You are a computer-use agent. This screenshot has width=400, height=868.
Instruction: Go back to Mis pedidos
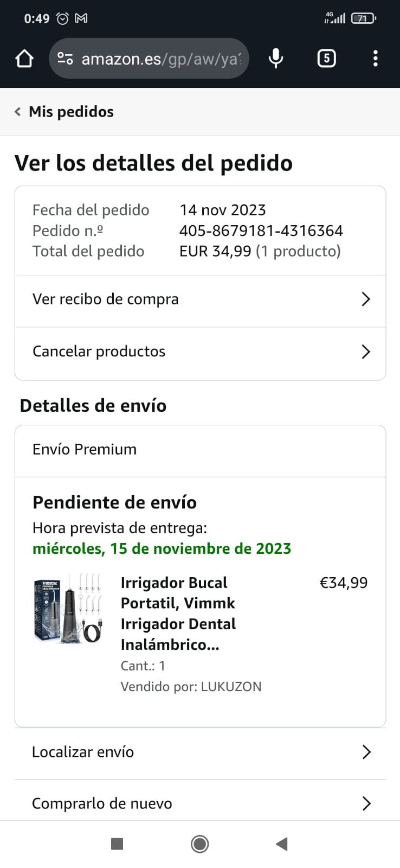pyautogui.click(x=64, y=112)
